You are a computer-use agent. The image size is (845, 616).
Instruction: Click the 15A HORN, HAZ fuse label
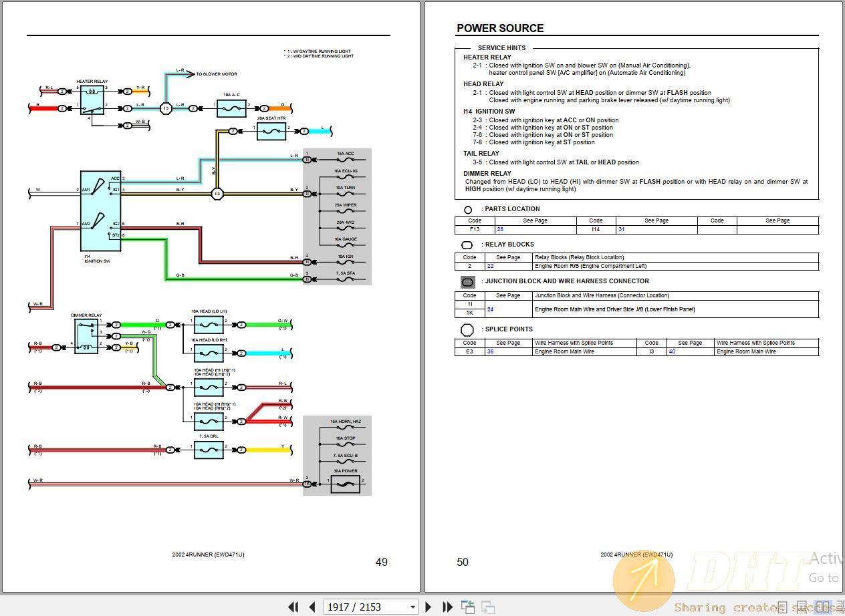pos(346,422)
